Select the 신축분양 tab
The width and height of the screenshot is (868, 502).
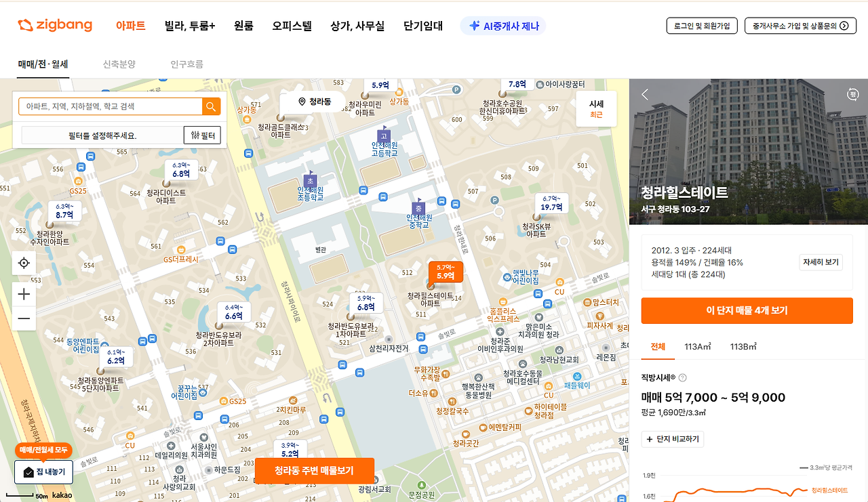[119, 64]
